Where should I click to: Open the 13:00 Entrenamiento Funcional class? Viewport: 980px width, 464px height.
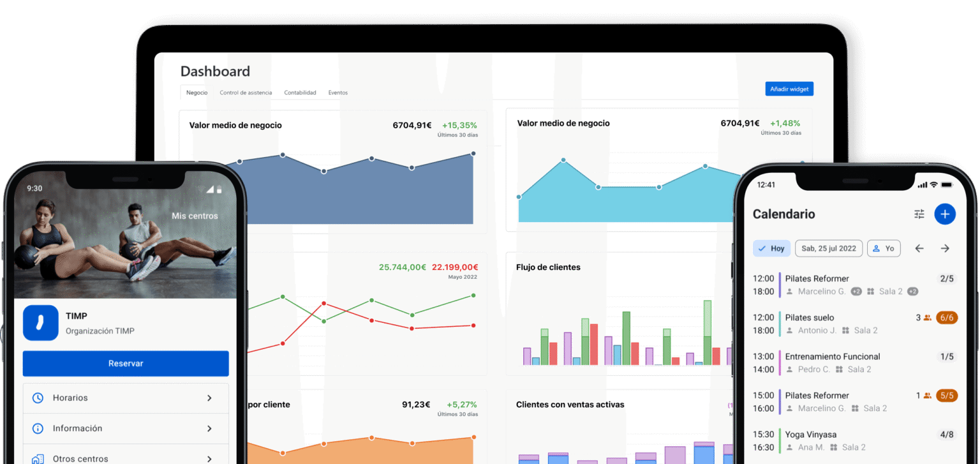point(832,363)
